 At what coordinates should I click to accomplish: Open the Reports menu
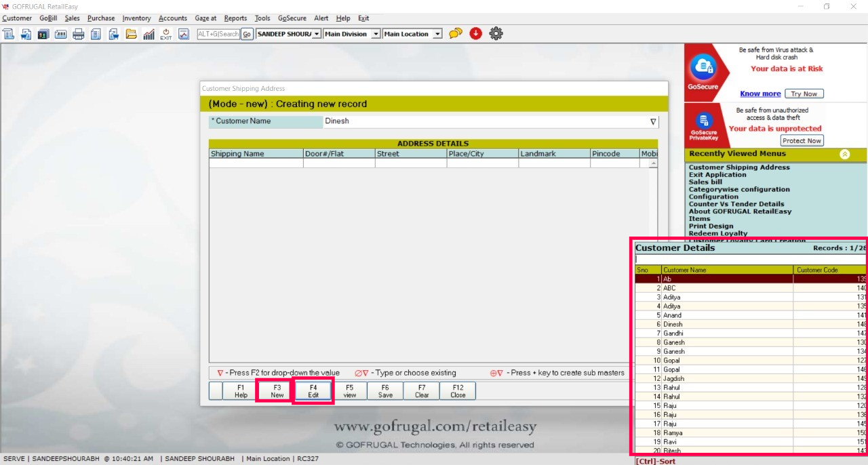tap(235, 18)
